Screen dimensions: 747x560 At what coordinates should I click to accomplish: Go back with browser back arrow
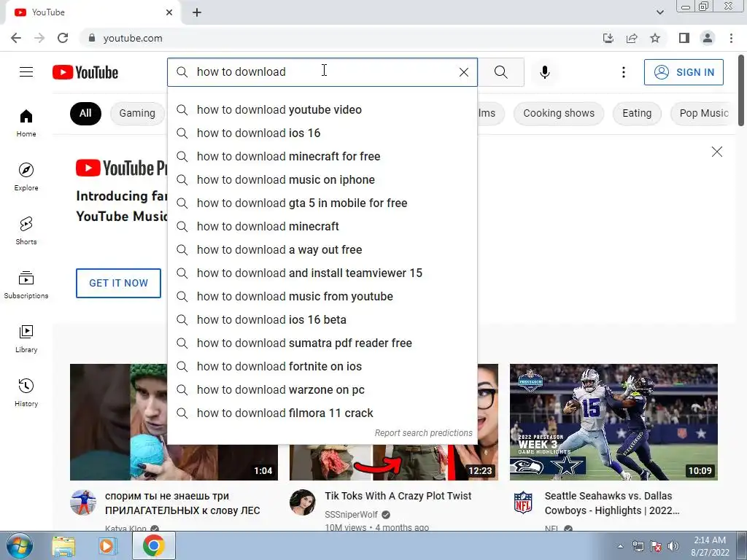(x=16, y=38)
